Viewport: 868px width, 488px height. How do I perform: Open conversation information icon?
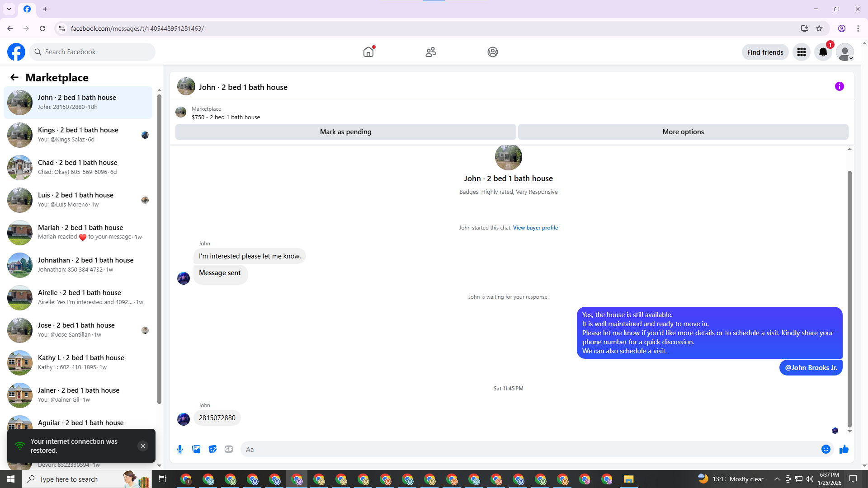[840, 86]
